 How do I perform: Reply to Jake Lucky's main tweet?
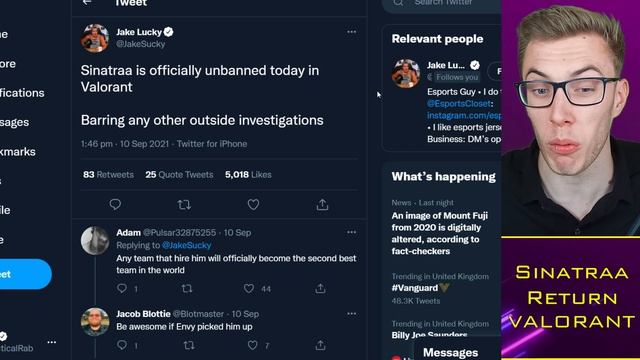(x=115, y=204)
